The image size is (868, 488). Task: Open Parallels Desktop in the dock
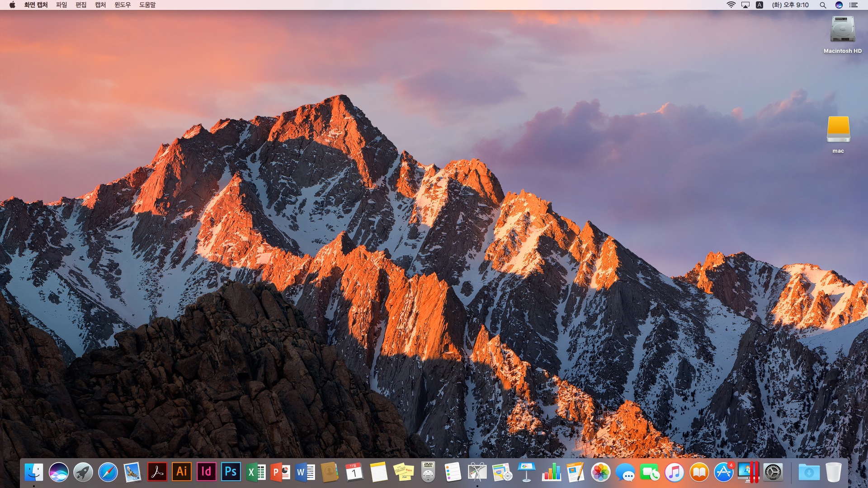(748, 473)
